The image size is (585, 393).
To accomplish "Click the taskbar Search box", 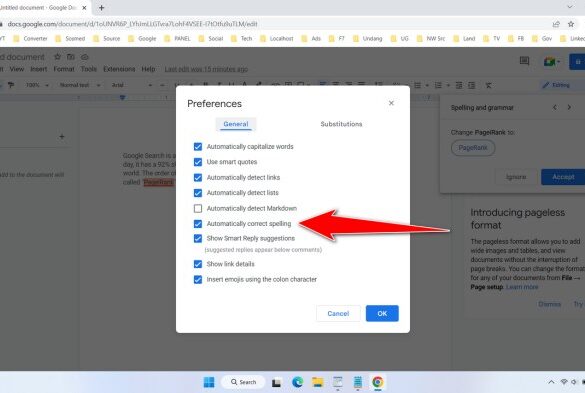I will (x=243, y=382).
